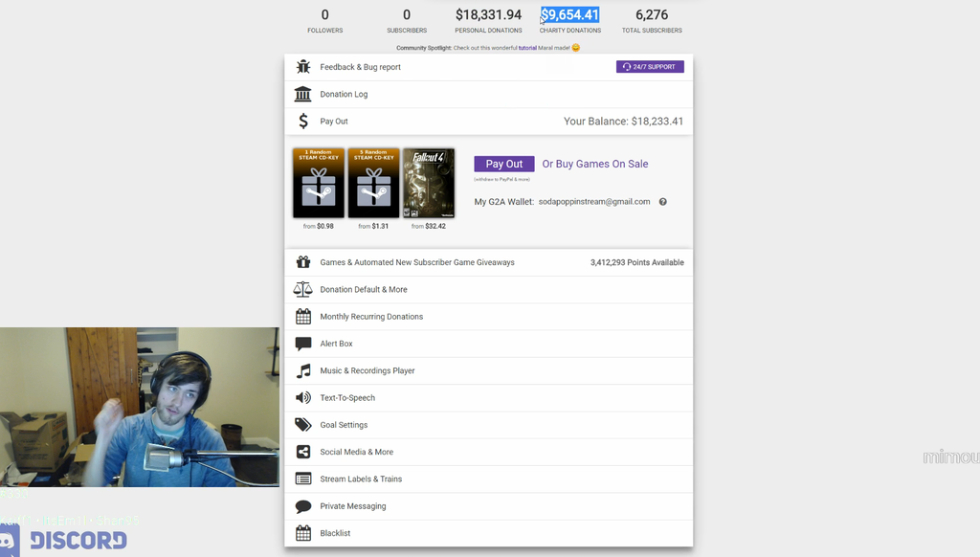Open Goal Settings
Image resolution: width=980 pixels, height=557 pixels.
tap(489, 425)
